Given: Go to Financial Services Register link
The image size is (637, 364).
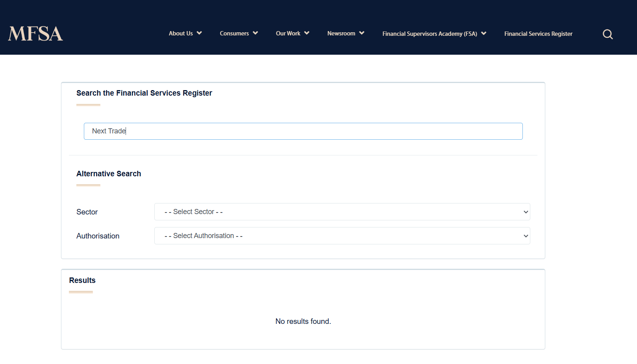Looking at the screenshot, I should pos(538,34).
